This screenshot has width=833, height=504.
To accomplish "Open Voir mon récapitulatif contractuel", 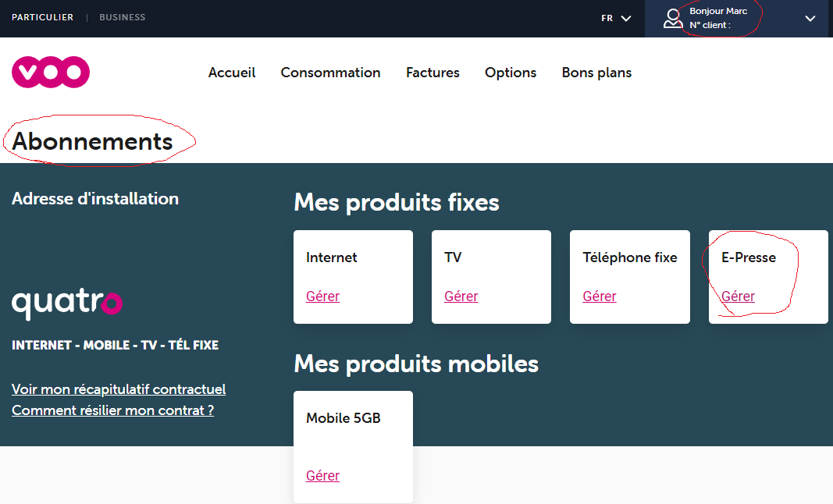I will [x=119, y=389].
